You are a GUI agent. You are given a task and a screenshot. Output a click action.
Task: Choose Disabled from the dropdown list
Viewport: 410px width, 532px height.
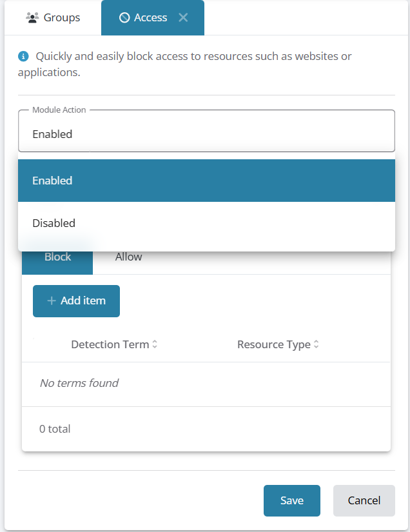[206, 223]
